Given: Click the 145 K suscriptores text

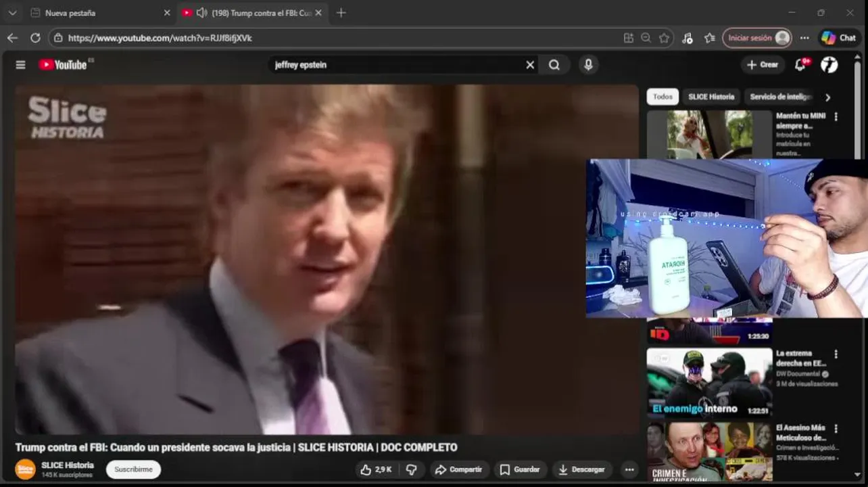Looking at the screenshot, I should [x=67, y=476].
